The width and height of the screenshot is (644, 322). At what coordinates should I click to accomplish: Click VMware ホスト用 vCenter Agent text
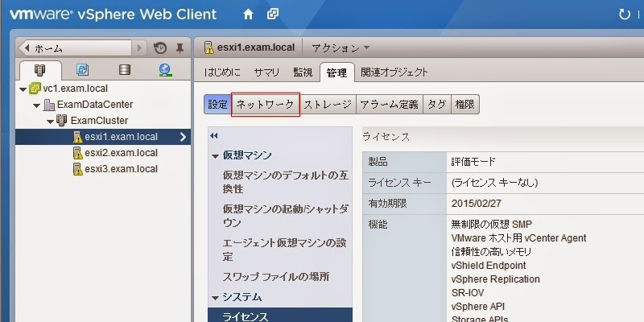tap(518, 237)
